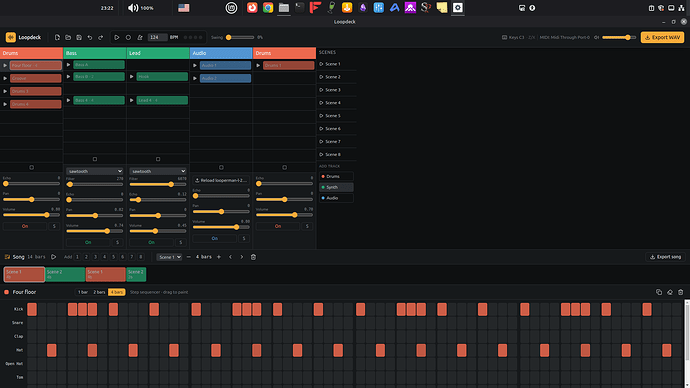Undo the last action
The width and height of the screenshot is (690, 388).
tap(90, 37)
